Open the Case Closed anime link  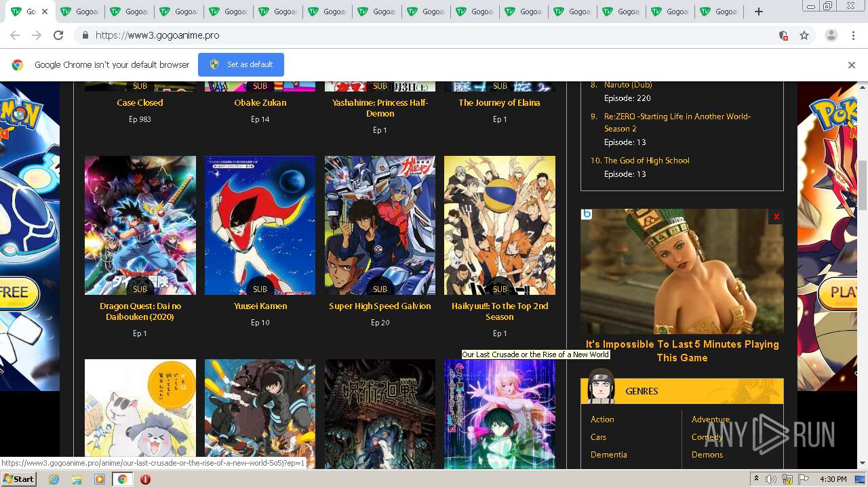(x=140, y=103)
